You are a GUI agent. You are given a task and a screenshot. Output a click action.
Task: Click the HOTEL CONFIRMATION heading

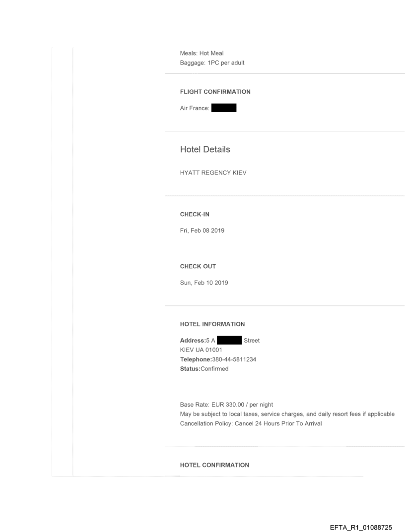[x=214, y=465]
